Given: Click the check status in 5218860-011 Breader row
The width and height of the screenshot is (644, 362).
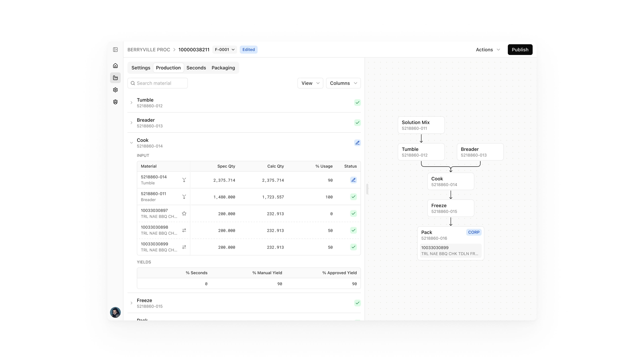Looking at the screenshot, I should (353, 197).
